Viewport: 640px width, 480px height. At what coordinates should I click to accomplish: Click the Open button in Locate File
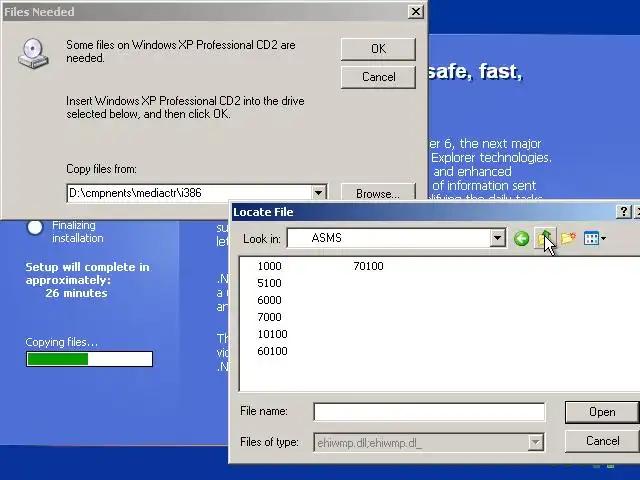[x=602, y=412]
